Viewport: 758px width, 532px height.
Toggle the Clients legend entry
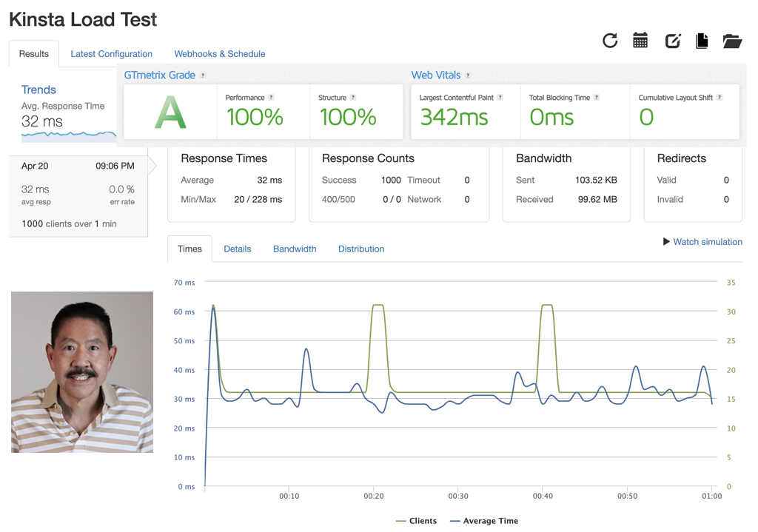[x=416, y=520]
